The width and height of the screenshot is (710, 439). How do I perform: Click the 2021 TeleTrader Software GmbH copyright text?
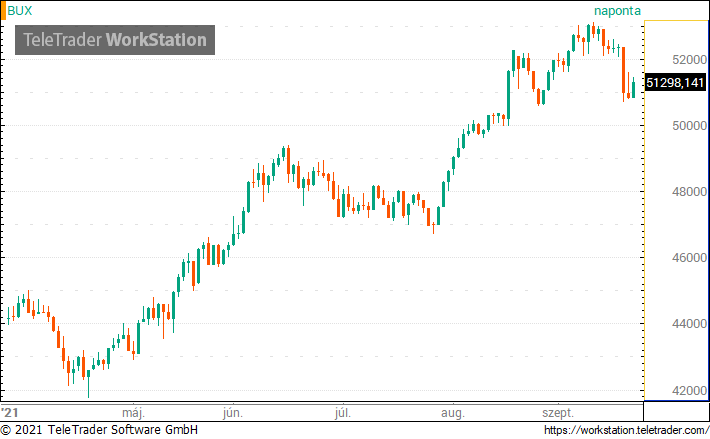(x=99, y=429)
